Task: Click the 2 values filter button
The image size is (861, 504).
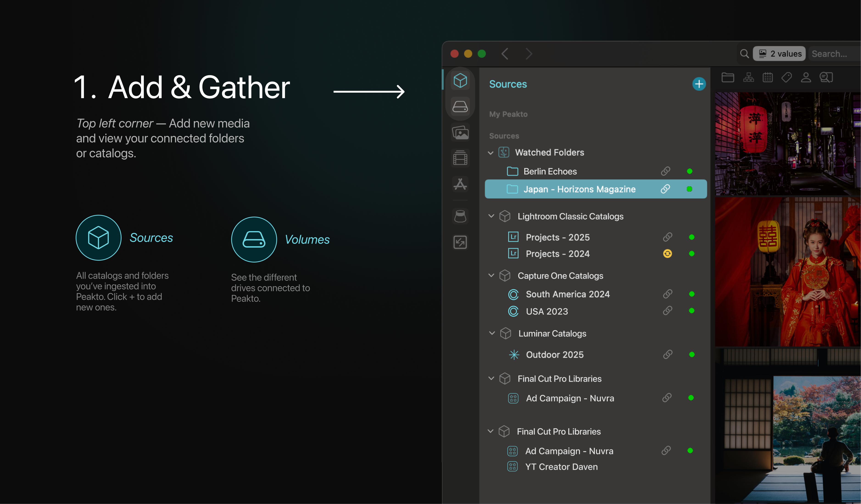Action: [x=779, y=54]
